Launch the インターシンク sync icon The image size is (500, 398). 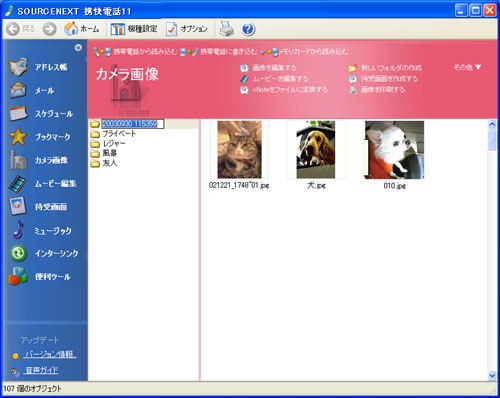[18, 253]
